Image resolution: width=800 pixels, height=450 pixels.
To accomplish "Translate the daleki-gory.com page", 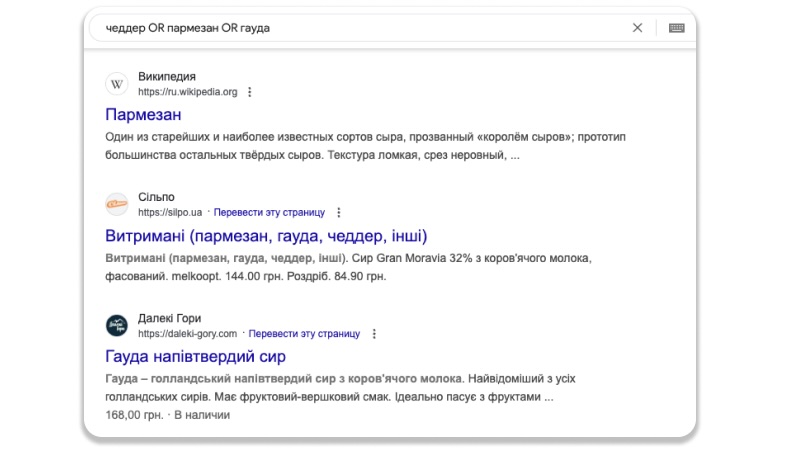I will 305,334.
